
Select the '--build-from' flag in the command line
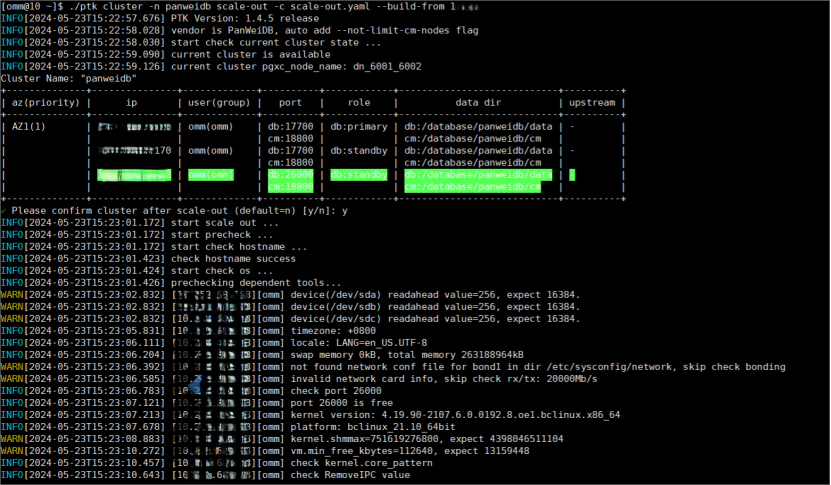pyautogui.click(x=410, y=6)
